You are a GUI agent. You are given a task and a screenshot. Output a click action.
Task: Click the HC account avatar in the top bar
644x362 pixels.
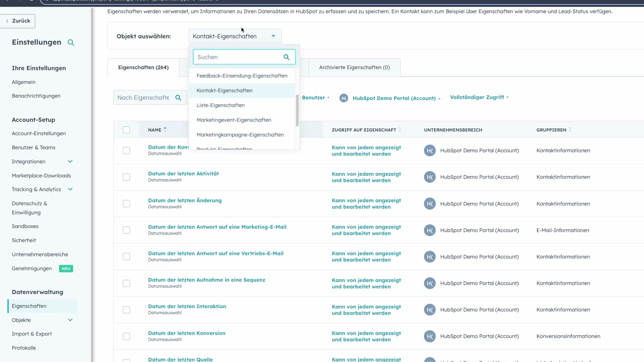pos(343,97)
